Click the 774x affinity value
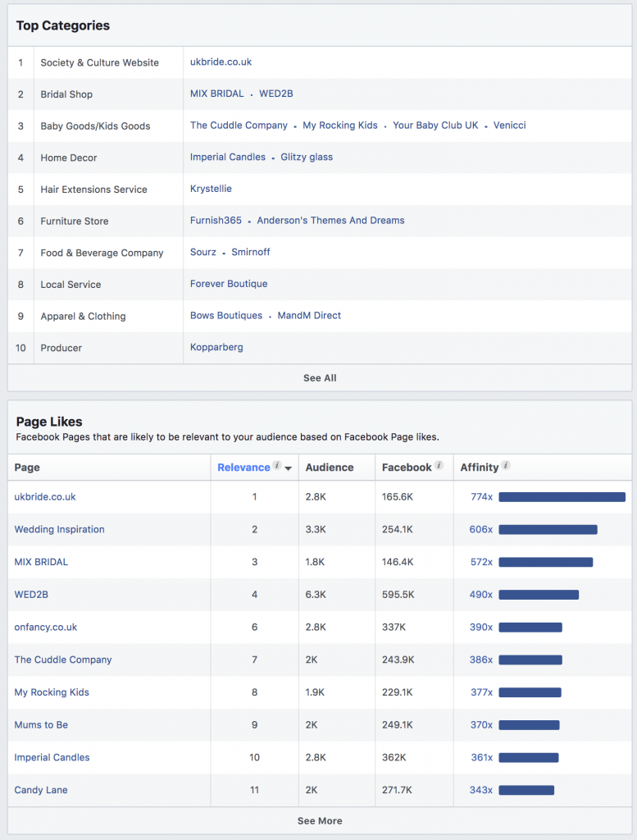 (x=481, y=497)
